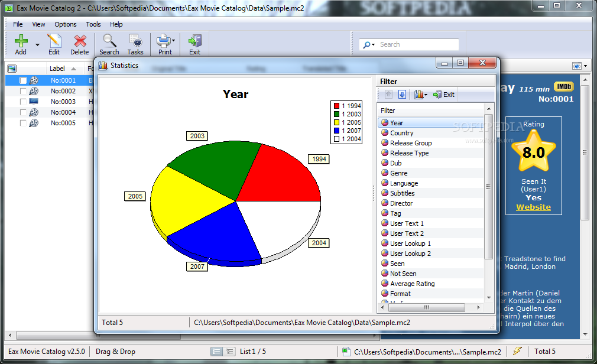The height and width of the screenshot is (364, 597).
Task: Select the Year filter
Action: pos(431,122)
